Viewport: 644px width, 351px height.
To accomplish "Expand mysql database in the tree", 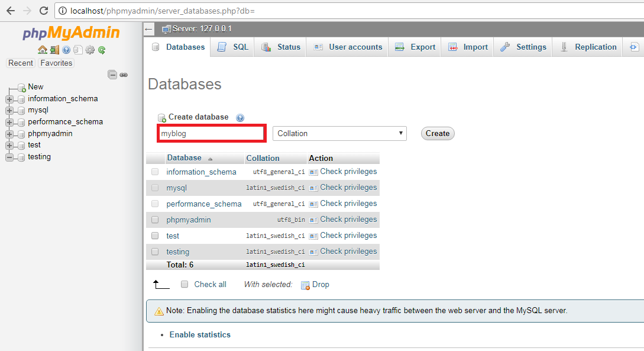I will point(9,111).
